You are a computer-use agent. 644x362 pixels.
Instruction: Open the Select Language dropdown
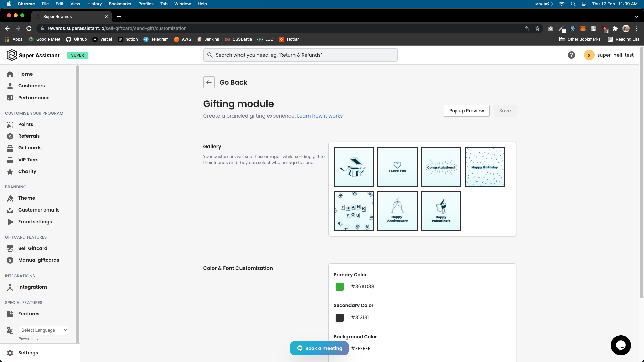coord(44,330)
